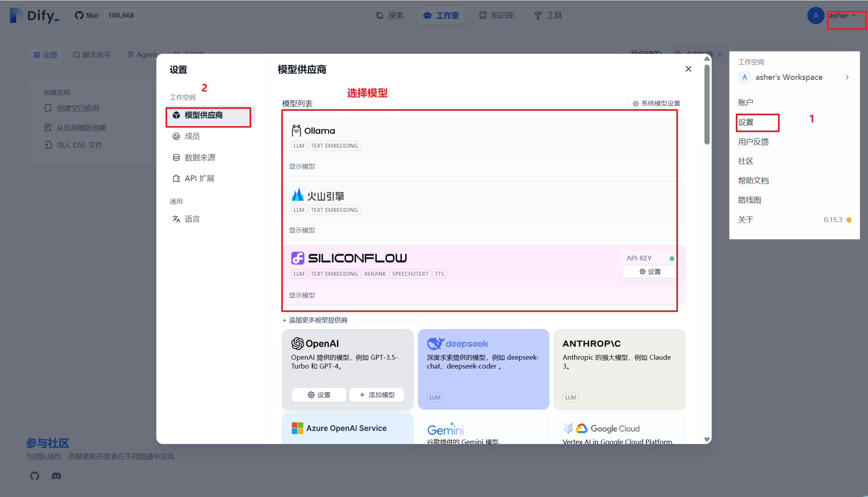Click the DeepSeek whale logo
This screenshot has width=868, height=497.
(435, 344)
